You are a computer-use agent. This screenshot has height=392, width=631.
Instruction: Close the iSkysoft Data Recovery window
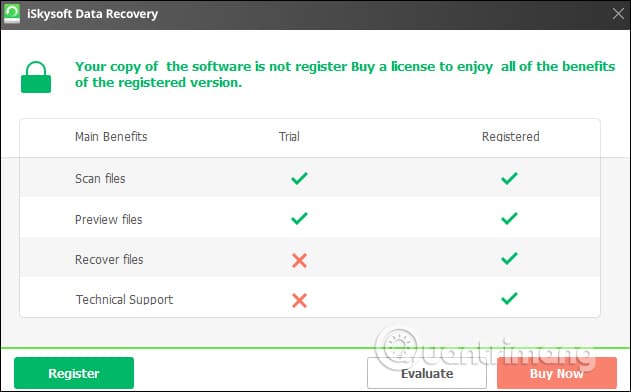click(618, 14)
